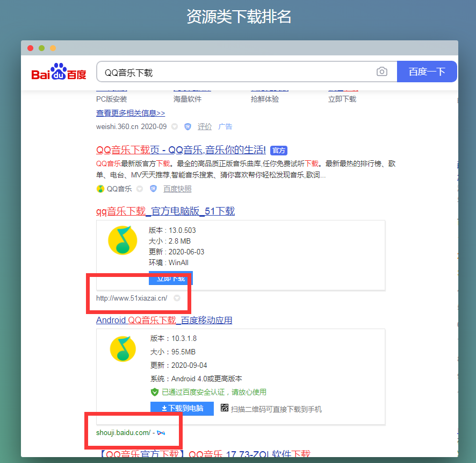Click the green window dot

point(41,48)
